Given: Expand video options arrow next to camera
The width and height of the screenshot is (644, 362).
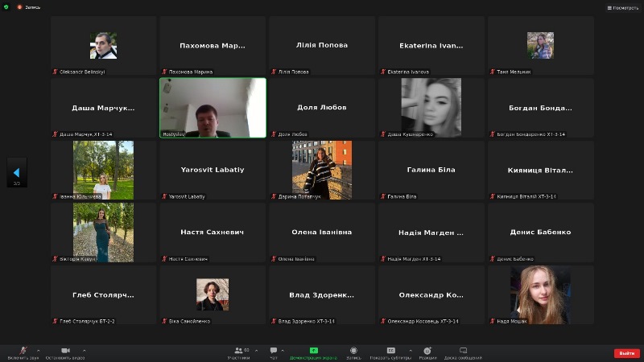Looking at the screenshot, I should tap(84, 350).
